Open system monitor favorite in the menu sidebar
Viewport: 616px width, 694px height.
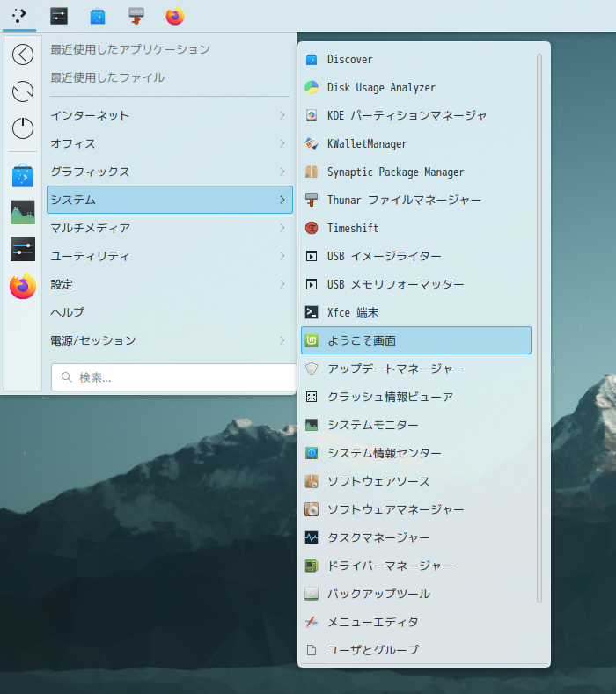pyautogui.click(x=23, y=212)
